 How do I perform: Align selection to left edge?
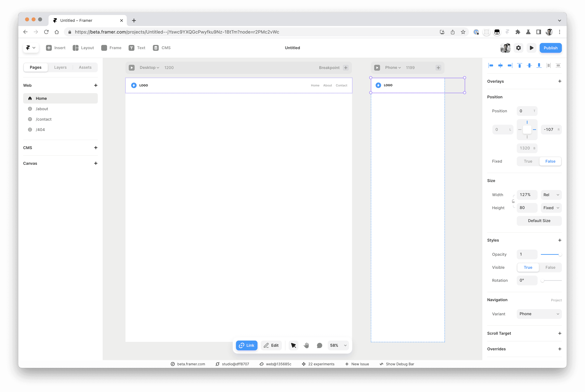click(x=491, y=65)
